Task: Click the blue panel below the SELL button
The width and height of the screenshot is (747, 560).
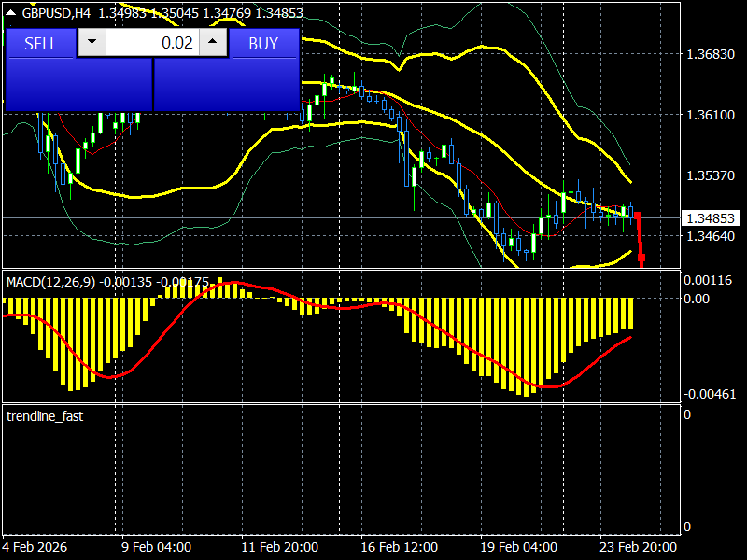Action: pos(78,85)
